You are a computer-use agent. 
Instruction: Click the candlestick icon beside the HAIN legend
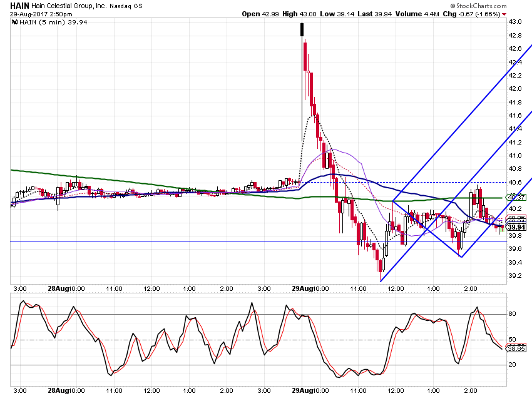14,23
